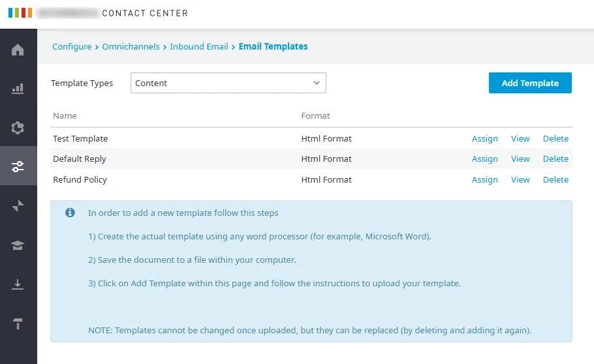The image size is (594, 364).
Task: Assign the Refund Policy template
Action: coord(484,180)
